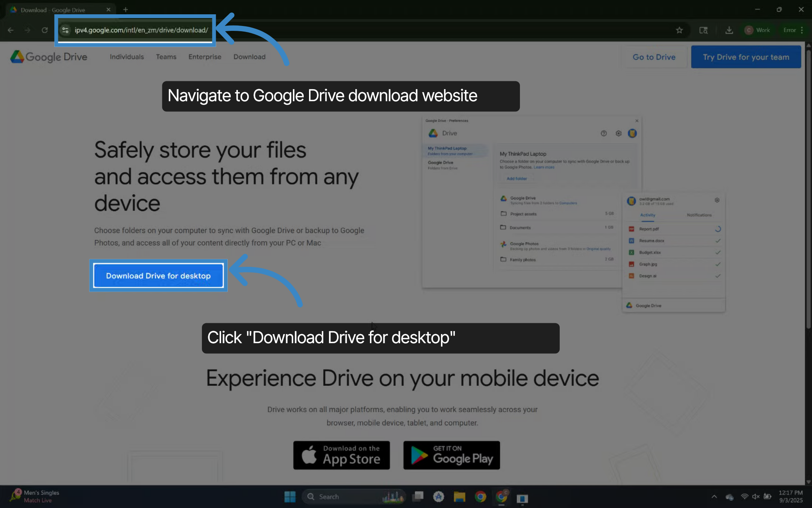The height and width of the screenshot is (508, 812).
Task: Show hidden system tray icons chevron
Action: [x=714, y=497]
